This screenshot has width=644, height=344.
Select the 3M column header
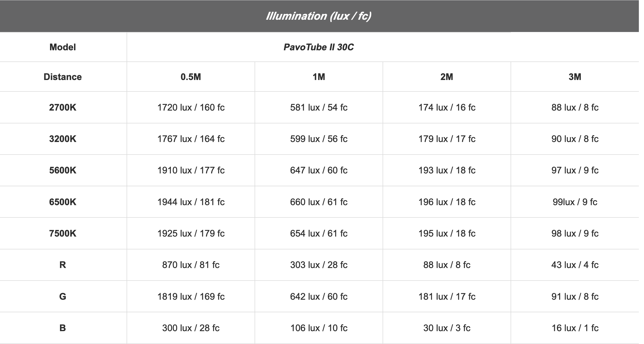[575, 77]
